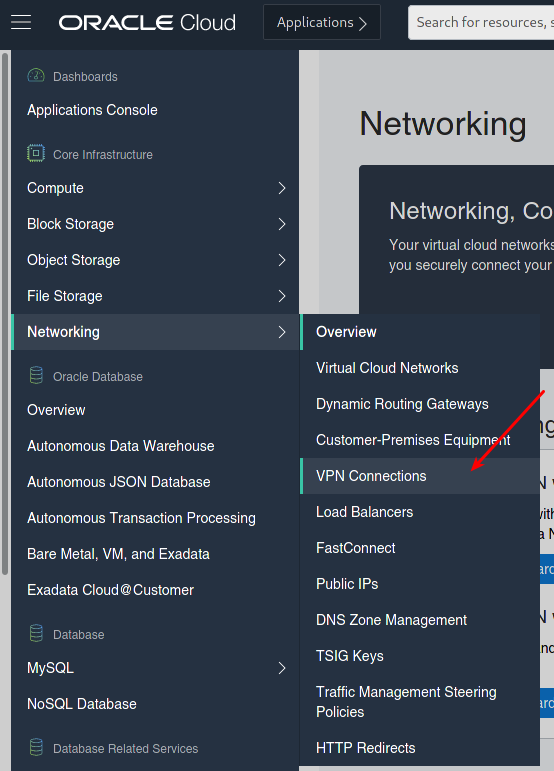This screenshot has width=554, height=771.
Task: Open Applications Console
Action: click(92, 110)
